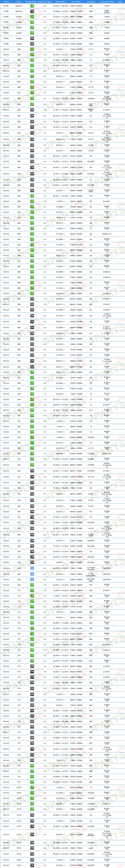
Task: Click petrol icon in S80 4.4 B 8444 S row
Action: (x=32, y=294)
